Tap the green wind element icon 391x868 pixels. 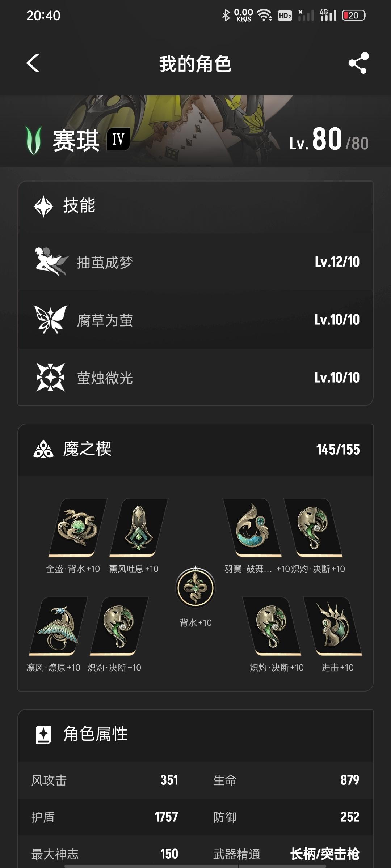[x=34, y=140]
